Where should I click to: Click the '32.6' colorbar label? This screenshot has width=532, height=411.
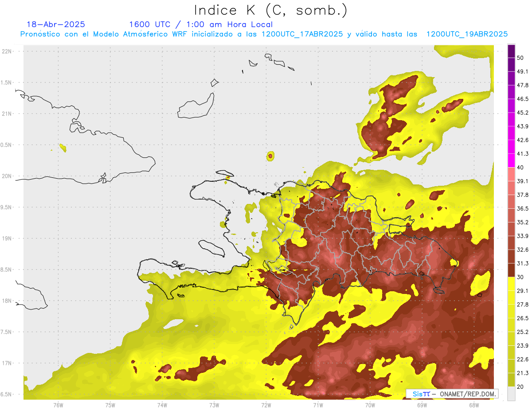pos(522,250)
